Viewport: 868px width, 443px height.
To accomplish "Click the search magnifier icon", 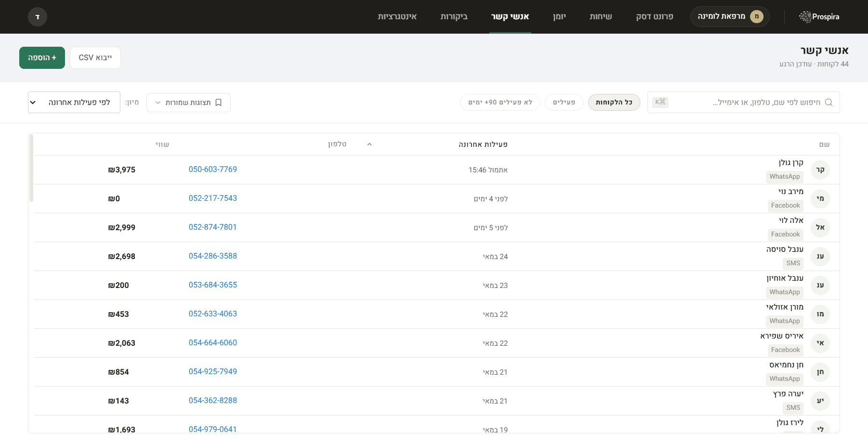I will pyautogui.click(x=829, y=102).
